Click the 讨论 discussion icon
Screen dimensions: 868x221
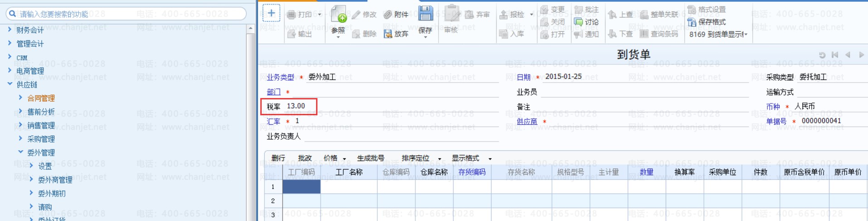[x=578, y=22]
